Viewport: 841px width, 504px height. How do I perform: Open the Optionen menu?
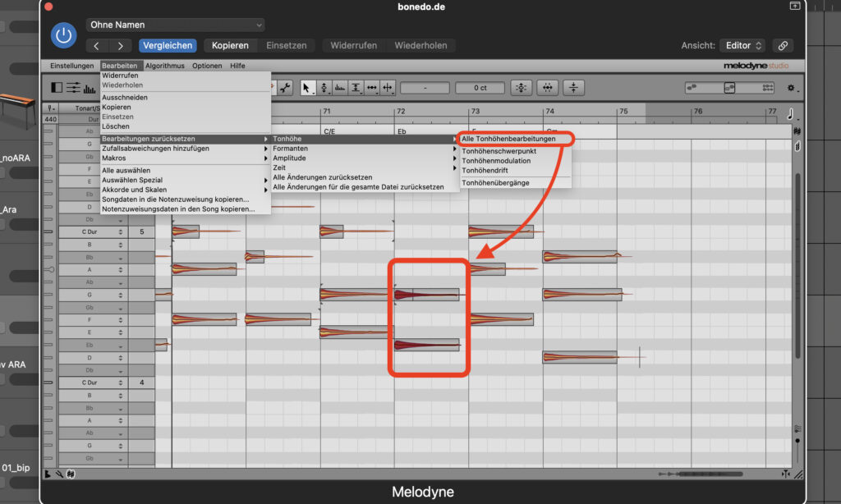coord(207,66)
